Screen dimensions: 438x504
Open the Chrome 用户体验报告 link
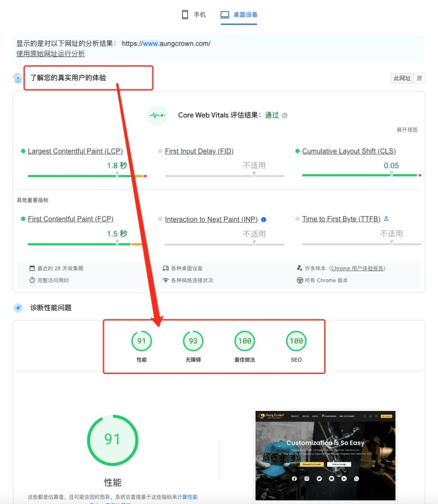(x=358, y=268)
